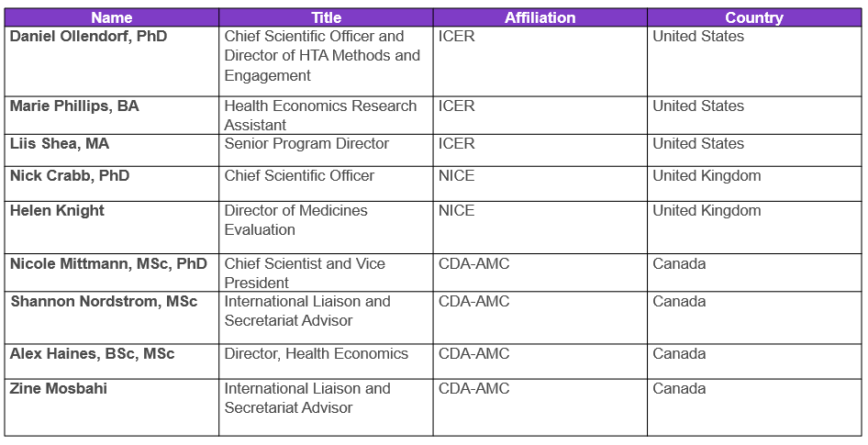The height and width of the screenshot is (445, 868).
Task: Select the Daniel Ollendorf, PhD name cell
Action: click(x=89, y=37)
